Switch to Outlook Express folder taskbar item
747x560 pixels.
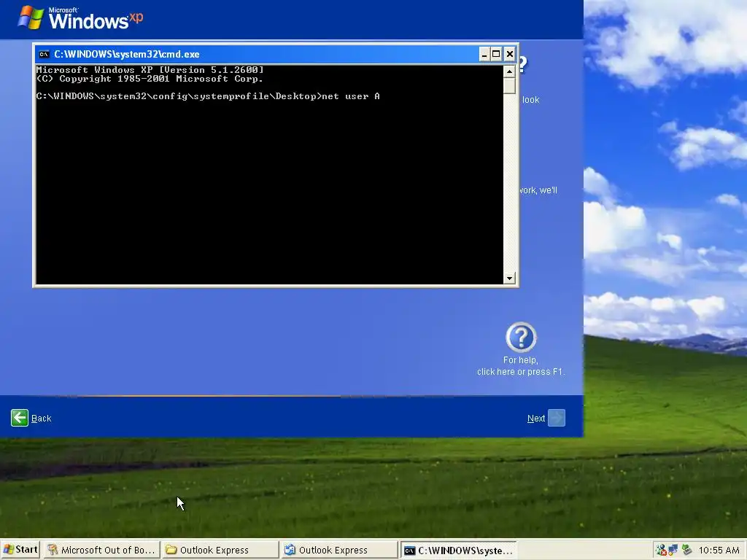click(220, 550)
